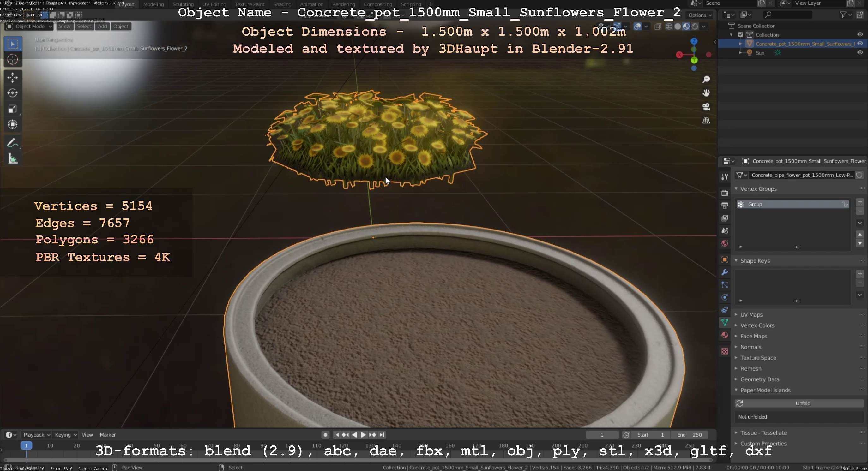Pick the Scale tool

pos(13,109)
